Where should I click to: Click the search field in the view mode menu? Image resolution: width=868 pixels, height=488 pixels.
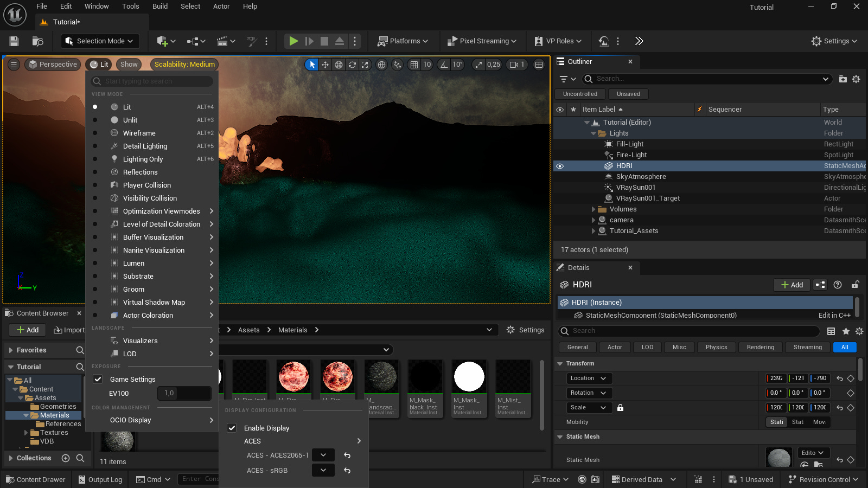(152, 81)
